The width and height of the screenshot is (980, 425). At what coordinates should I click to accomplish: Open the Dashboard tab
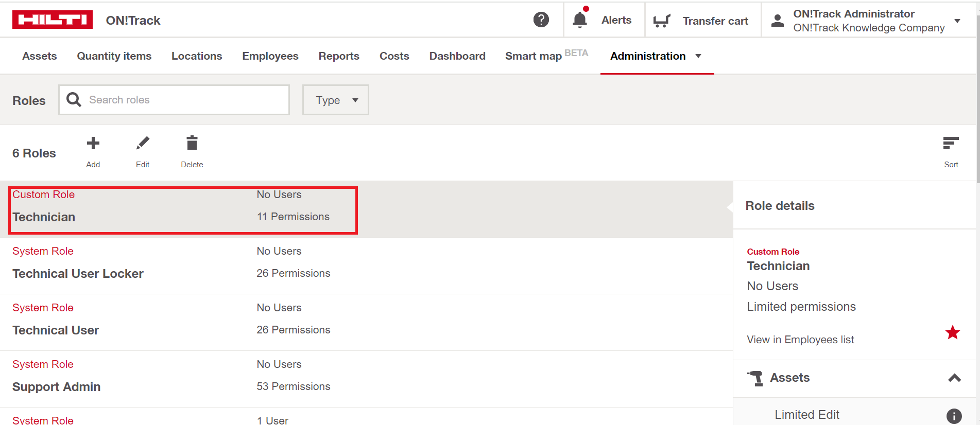(x=457, y=56)
